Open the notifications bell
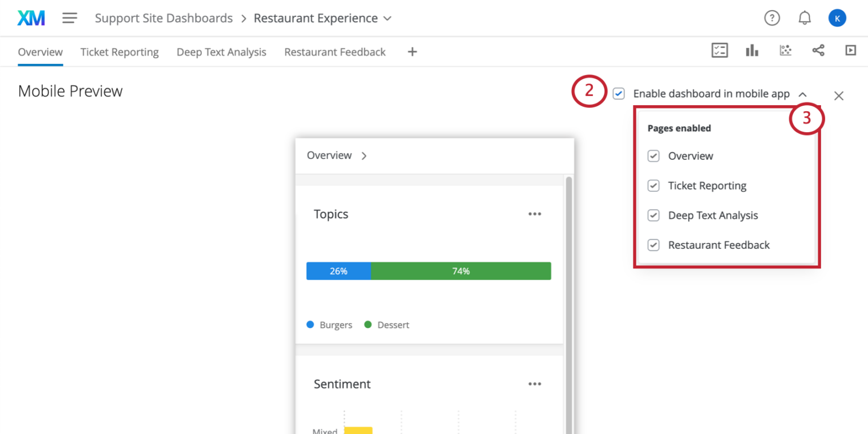The height and width of the screenshot is (434, 868). 804,18
